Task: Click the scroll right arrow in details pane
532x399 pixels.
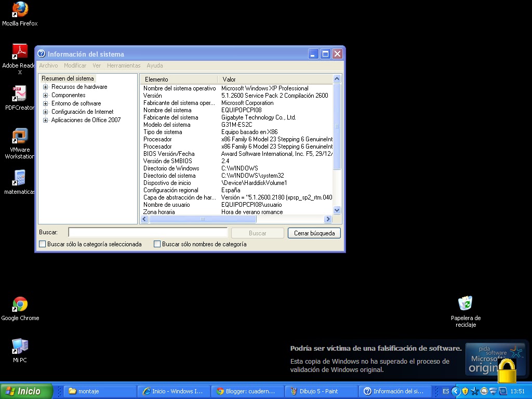Action: coord(328,219)
